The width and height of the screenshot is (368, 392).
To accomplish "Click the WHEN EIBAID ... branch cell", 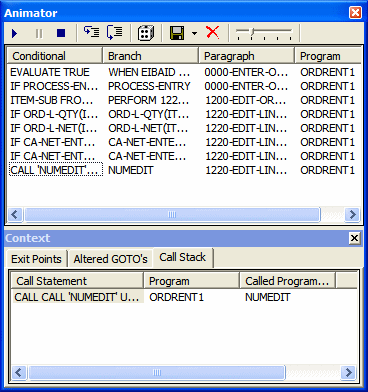I will point(149,72).
